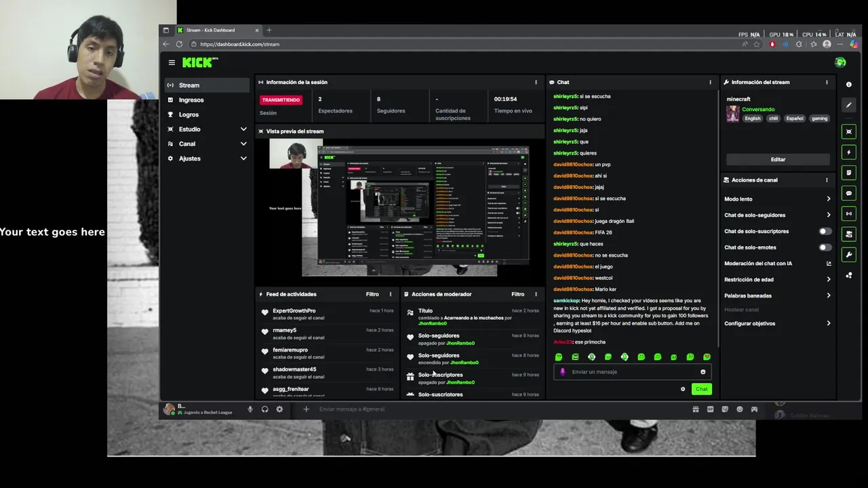The width and height of the screenshot is (868, 488).
Task: Click the pencil edit icon in right toolbar
Action: tap(849, 105)
